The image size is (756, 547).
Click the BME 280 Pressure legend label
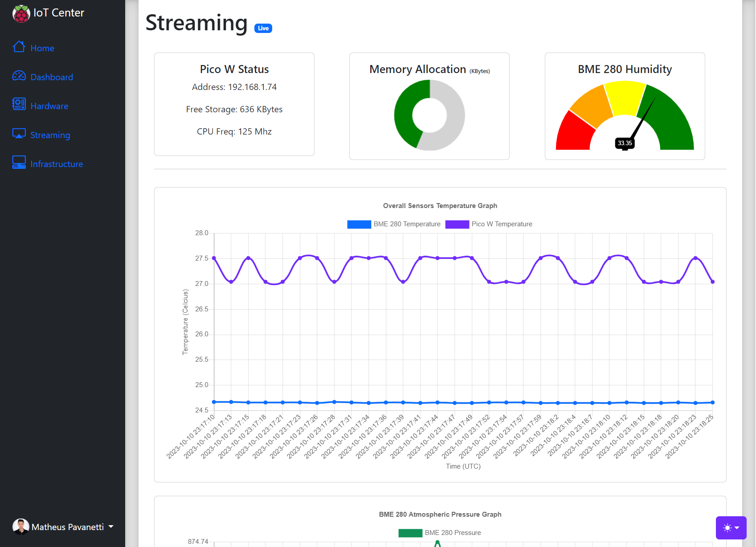point(453,533)
